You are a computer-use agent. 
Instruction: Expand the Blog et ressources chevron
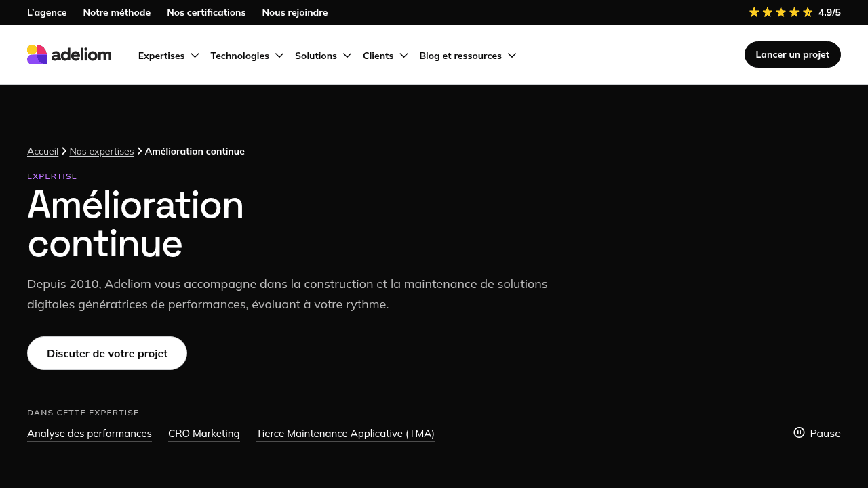(x=512, y=56)
